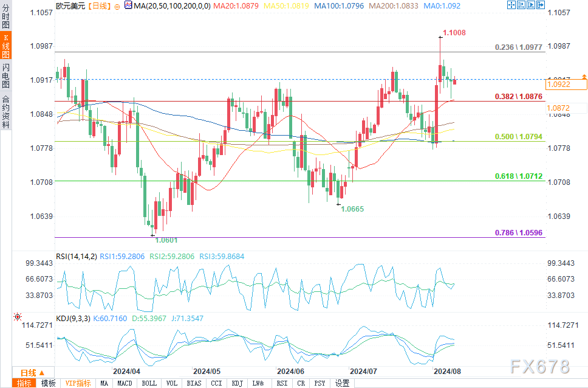
Task: Click the 1.0922 current price tag
Action: click(566, 85)
